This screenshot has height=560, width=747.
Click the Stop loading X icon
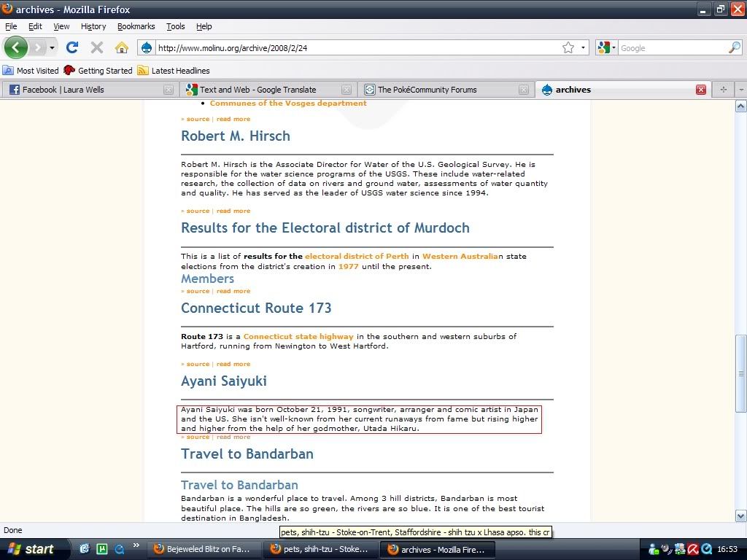tap(96, 47)
